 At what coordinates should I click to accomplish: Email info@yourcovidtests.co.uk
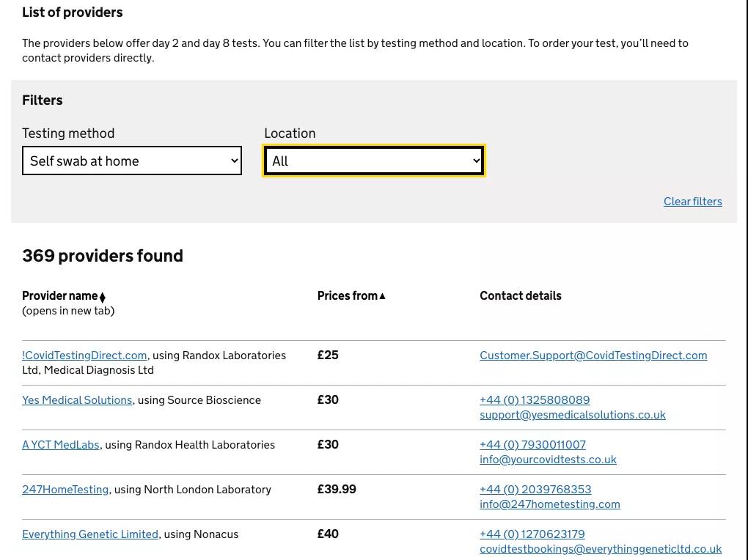548,460
